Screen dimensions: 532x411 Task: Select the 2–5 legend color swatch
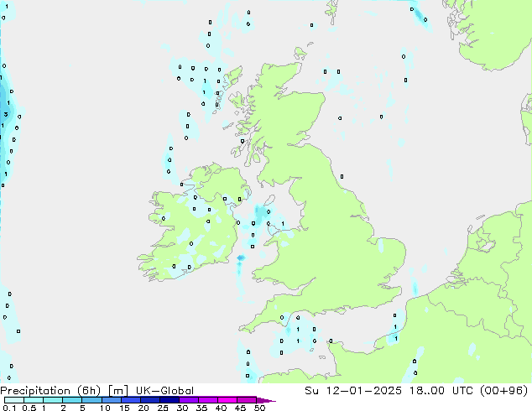(72, 400)
